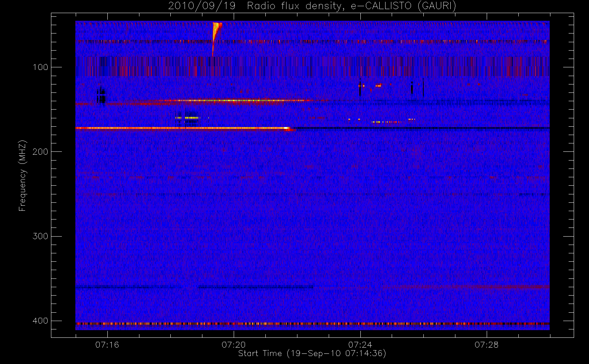589x364 pixels.
Task: Click the orange-red horizontal band near 400 MHz
Action: click(x=312, y=323)
